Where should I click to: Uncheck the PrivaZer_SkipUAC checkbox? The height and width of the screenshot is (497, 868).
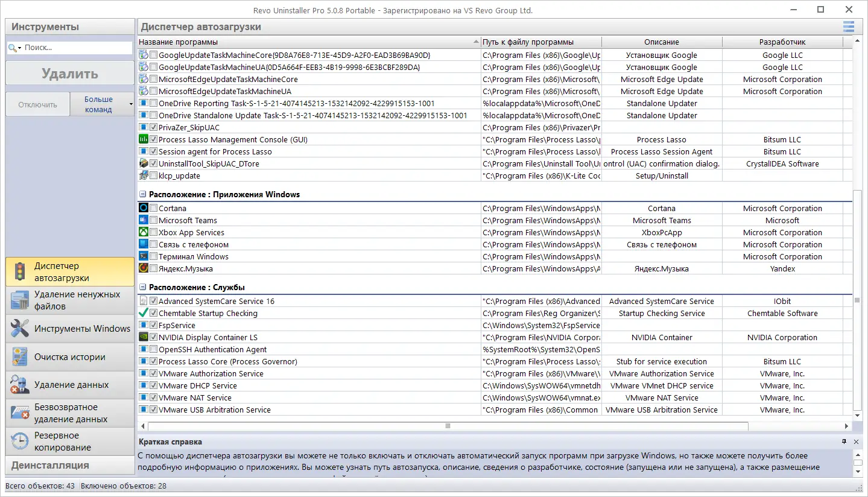click(154, 127)
